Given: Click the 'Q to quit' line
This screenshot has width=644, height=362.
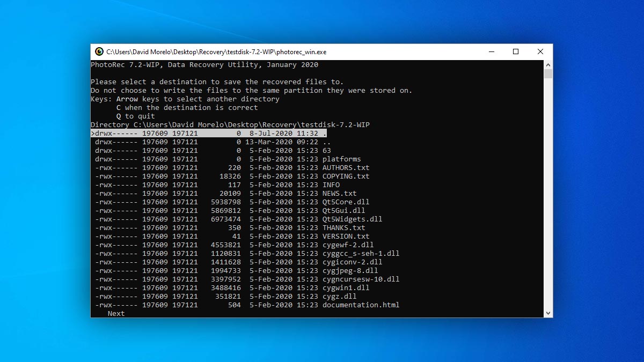Looking at the screenshot, I should [136, 116].
